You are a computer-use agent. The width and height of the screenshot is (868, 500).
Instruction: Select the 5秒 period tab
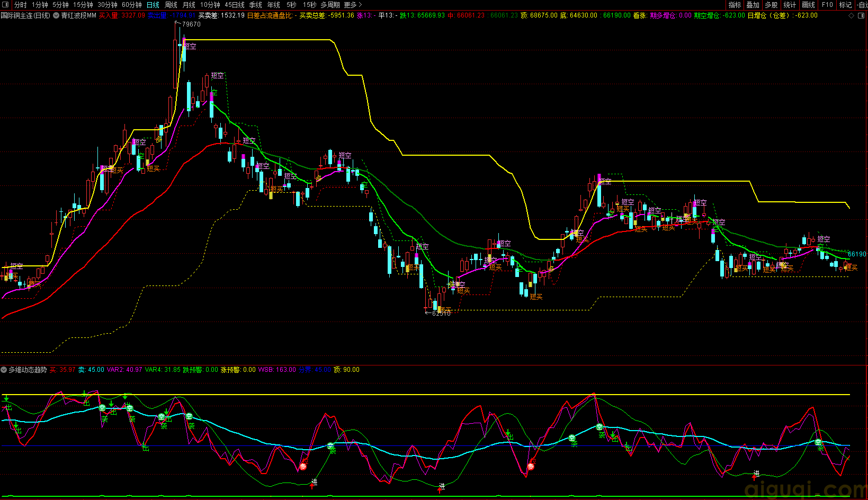click(x=292, y=5)
